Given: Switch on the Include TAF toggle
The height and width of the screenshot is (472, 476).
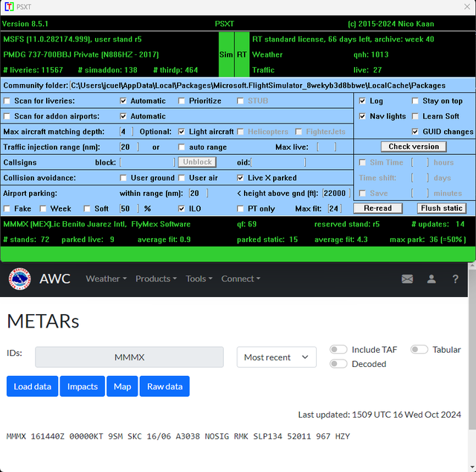Looking at the screenshot, I should 338,349.
